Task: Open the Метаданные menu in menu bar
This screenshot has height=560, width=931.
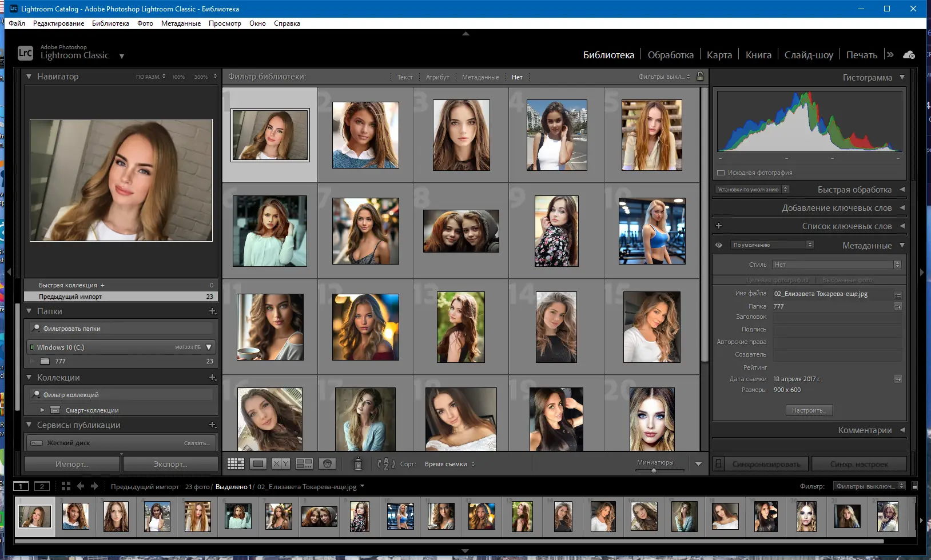Action: tap(181, 23)
